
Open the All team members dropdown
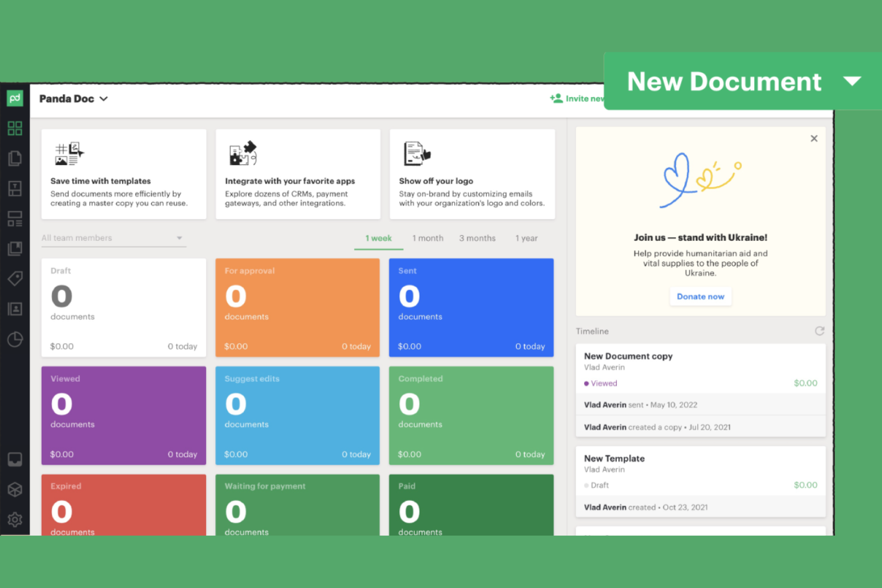[113, 238]
